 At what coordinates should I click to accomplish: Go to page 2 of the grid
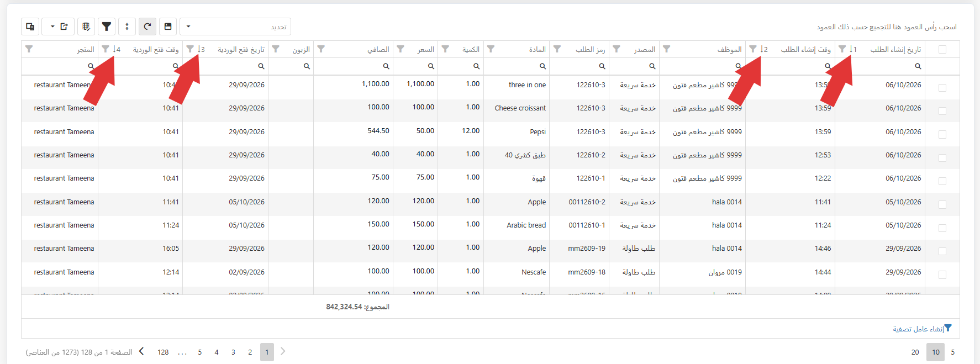[x=250, y=352]
